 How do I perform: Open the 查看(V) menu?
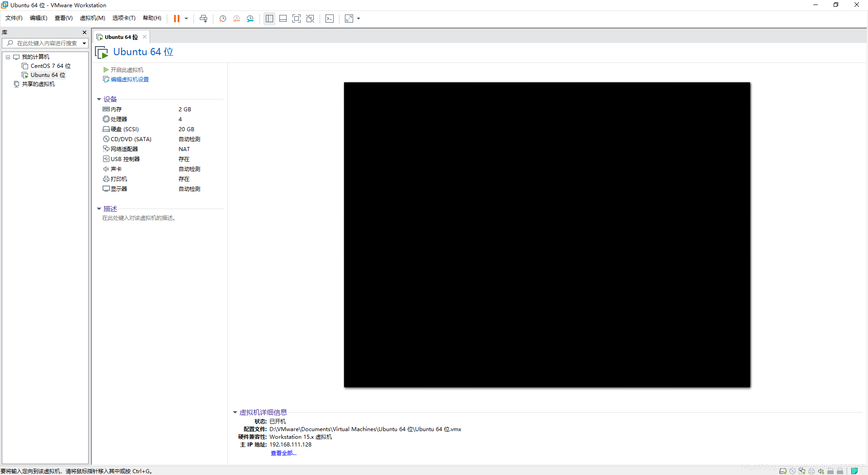point(63,18)
